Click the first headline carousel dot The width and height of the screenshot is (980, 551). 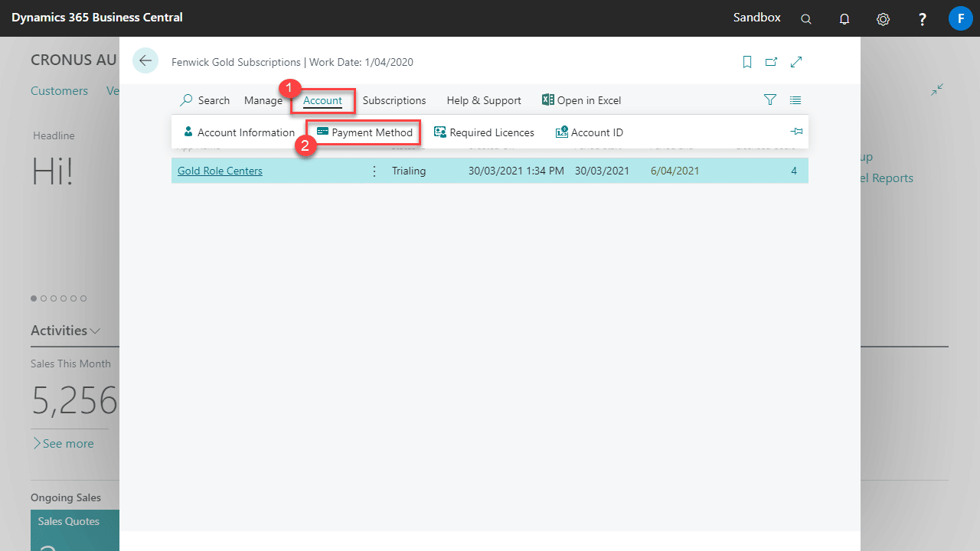point(34,298)
